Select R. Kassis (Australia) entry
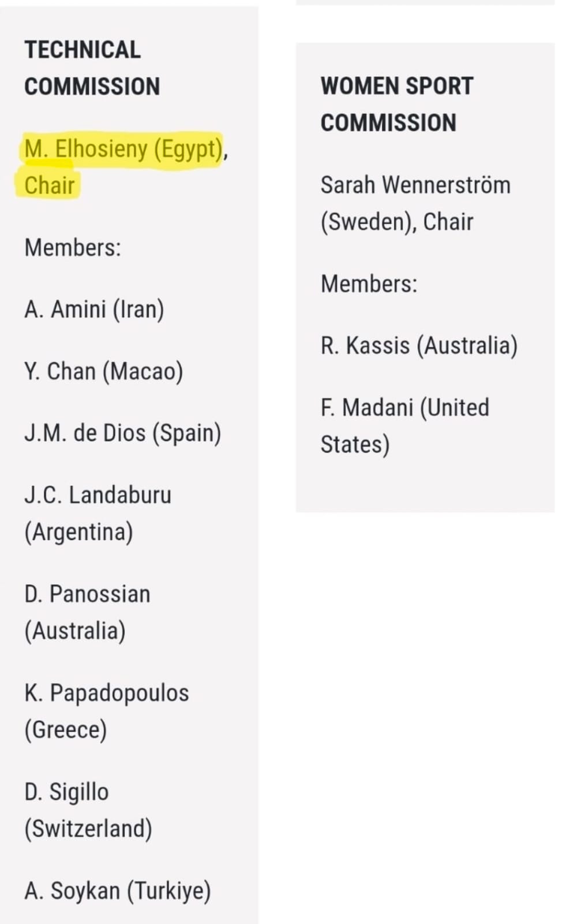 (419, 346)
